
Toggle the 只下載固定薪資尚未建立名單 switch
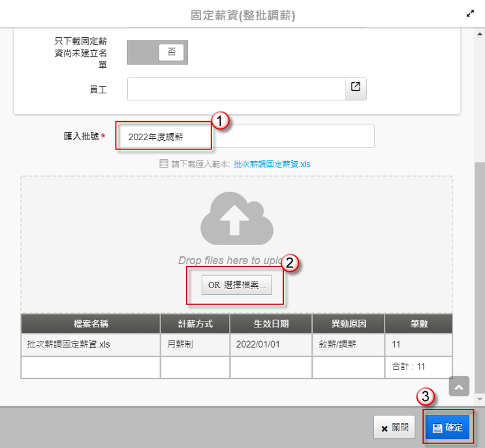coord(157,52)
